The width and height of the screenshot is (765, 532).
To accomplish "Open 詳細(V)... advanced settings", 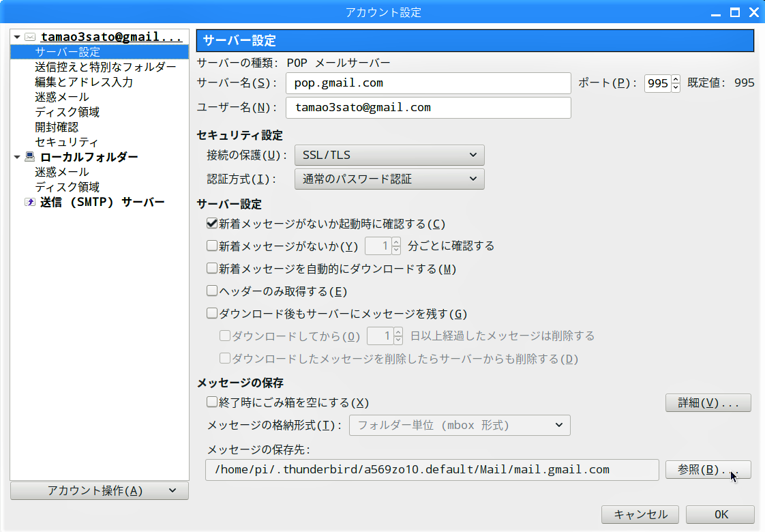I will [708, 402].
